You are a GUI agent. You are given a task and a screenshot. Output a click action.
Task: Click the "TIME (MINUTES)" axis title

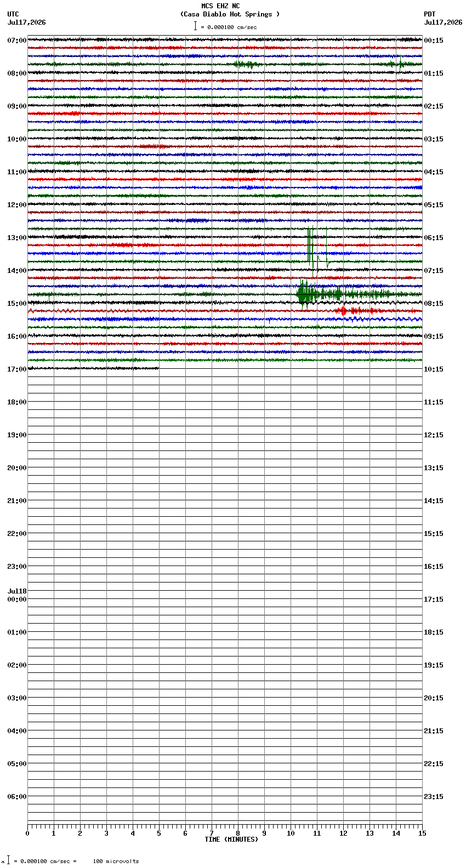231,840
